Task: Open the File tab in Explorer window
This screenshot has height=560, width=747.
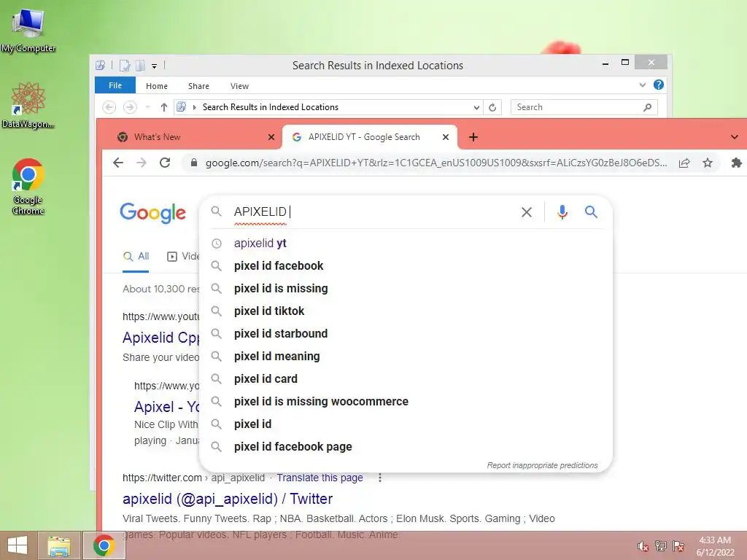Action: [115, 86]
